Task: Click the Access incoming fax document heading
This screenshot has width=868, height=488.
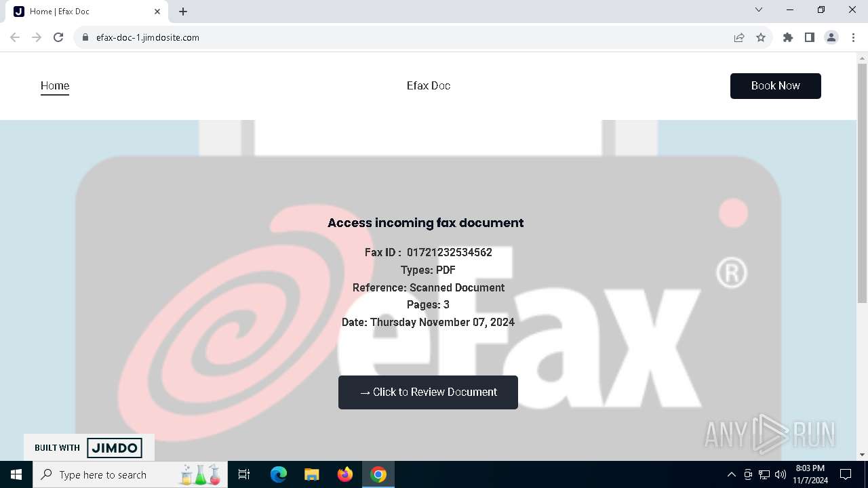Action: point(426,223)
